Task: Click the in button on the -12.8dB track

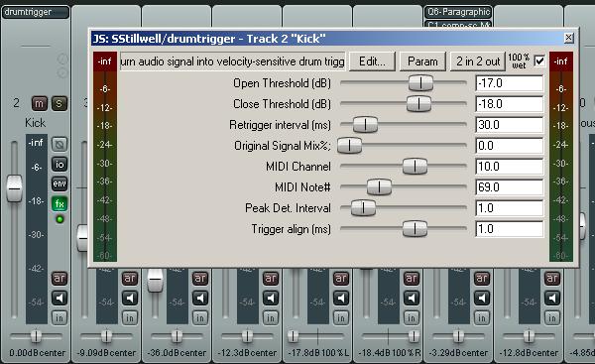Action: click(x=552, y=318)
